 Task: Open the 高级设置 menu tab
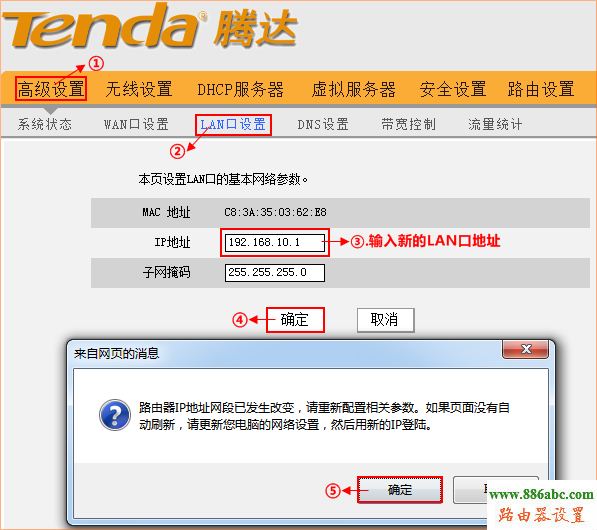coord(51,89)
